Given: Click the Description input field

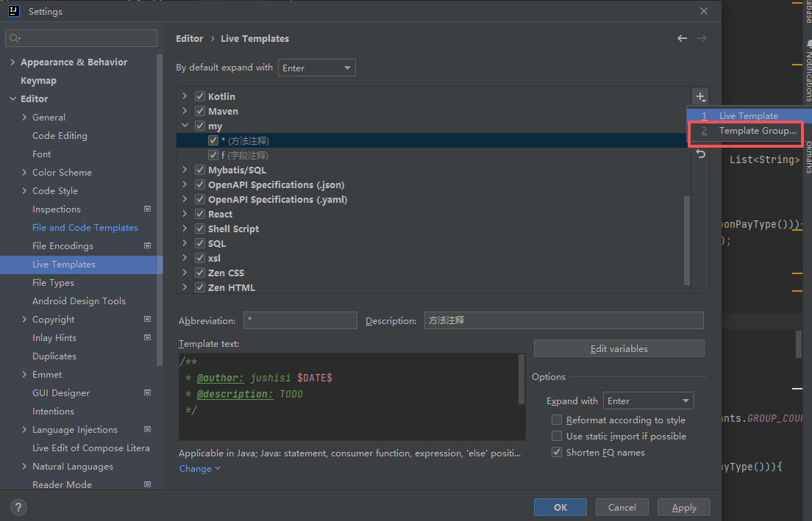Looking at the screenshot, I should 564,320.
